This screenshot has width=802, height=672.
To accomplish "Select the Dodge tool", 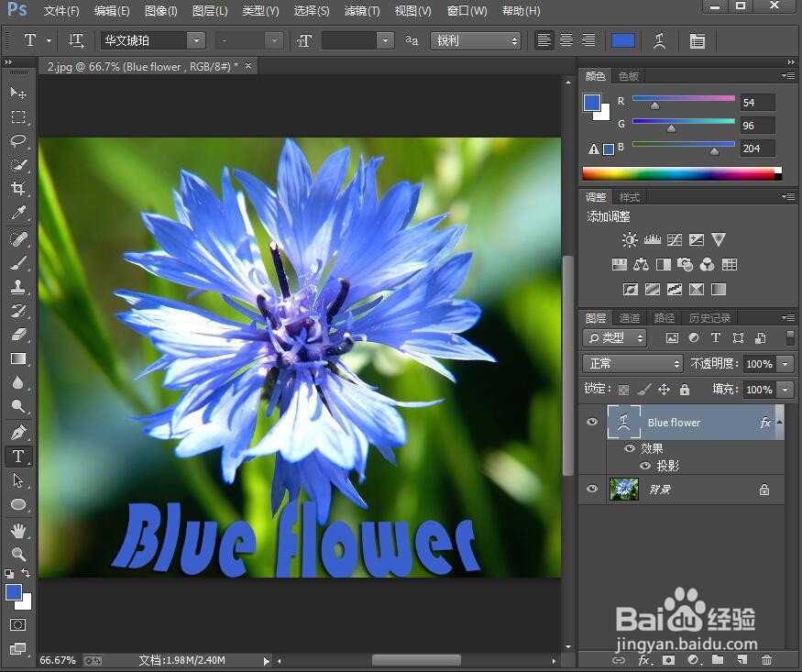I will click(x=18, y=406).
